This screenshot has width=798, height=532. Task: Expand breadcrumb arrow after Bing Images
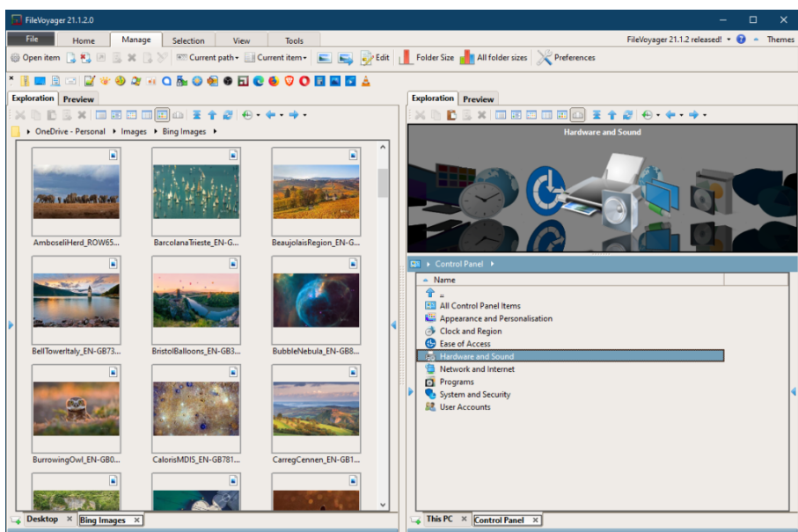[x=213, y=132]
